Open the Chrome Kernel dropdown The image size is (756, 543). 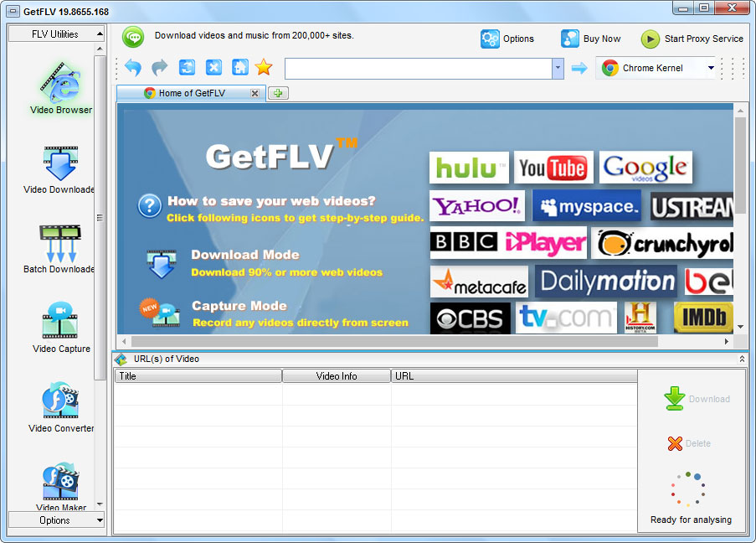(x=711, y=68)
